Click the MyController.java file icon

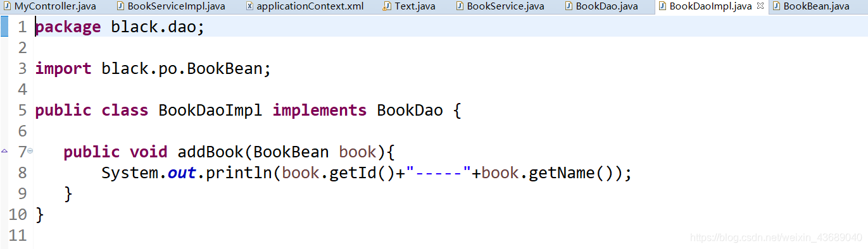tap(8, 6)
